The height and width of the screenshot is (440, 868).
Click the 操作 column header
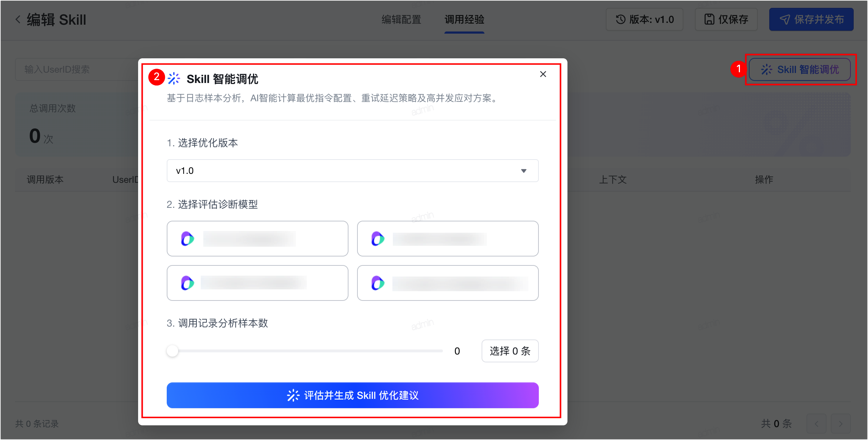764,180
